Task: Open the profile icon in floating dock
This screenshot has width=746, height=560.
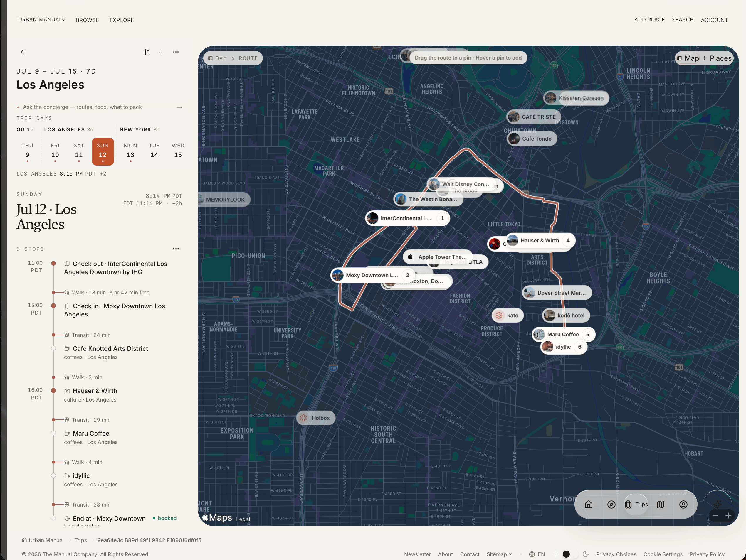Action: (683, 505)
